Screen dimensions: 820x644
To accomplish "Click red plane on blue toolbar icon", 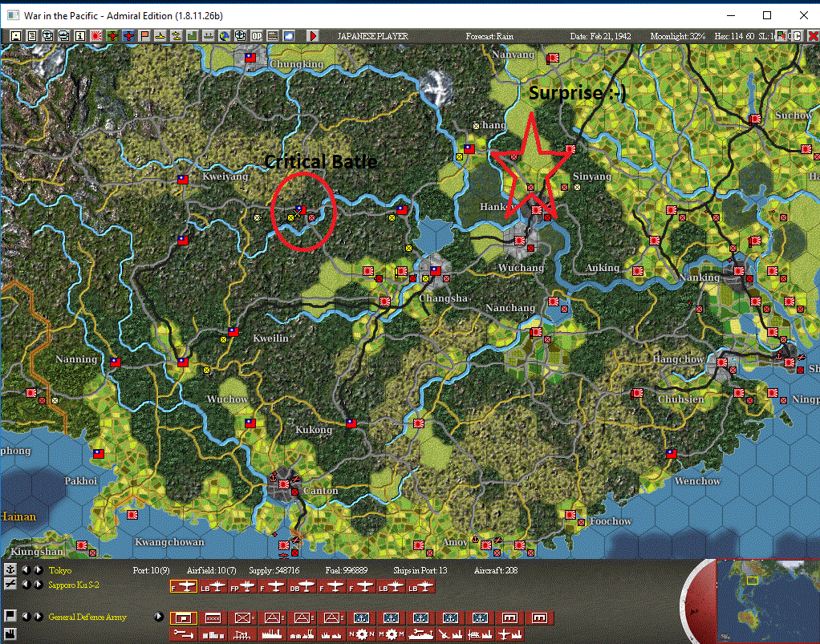I will 128,36.
